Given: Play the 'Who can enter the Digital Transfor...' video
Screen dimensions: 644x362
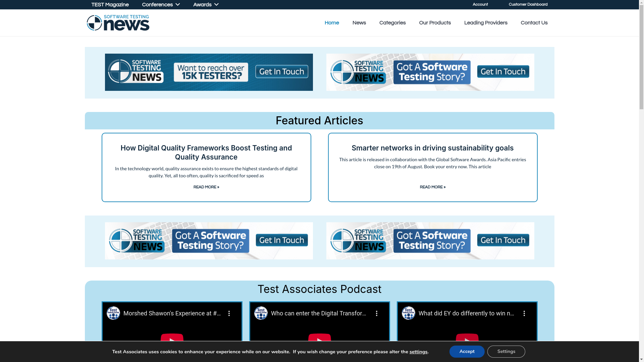Looking at the screenshot, I should click(x=320, y=338).
